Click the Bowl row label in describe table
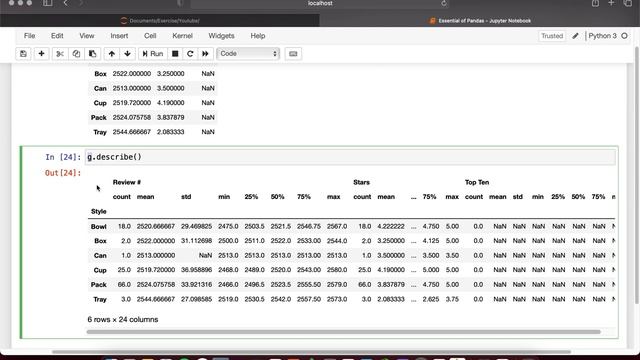Image resolution: width=640 pixels, height=360 pixels. tap(98, 227)
